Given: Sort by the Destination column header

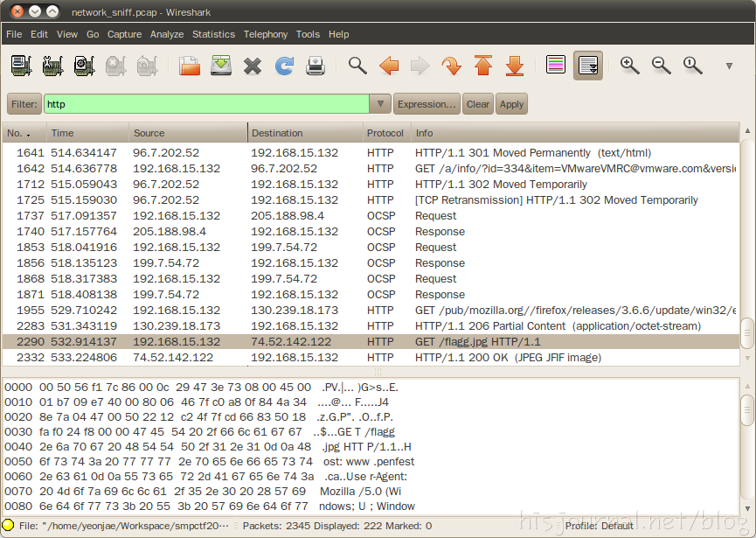Looking at the screenshot, I should 305,133.
